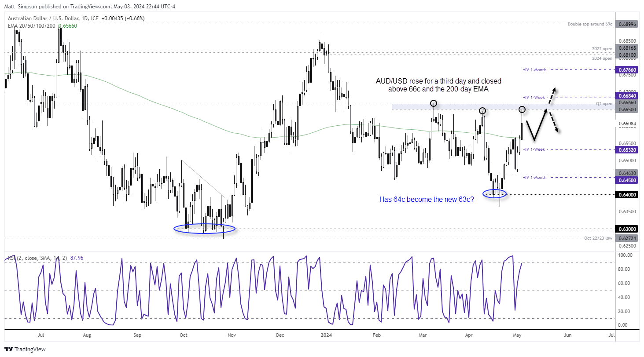The width and height of the screenshot is (644, 357).
Task: Click the Jun label on time axis
Action: pos(568,335)
